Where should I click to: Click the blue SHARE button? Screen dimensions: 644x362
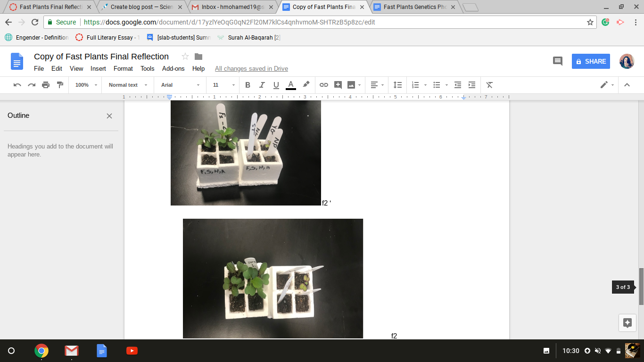[x=591, y=61]
